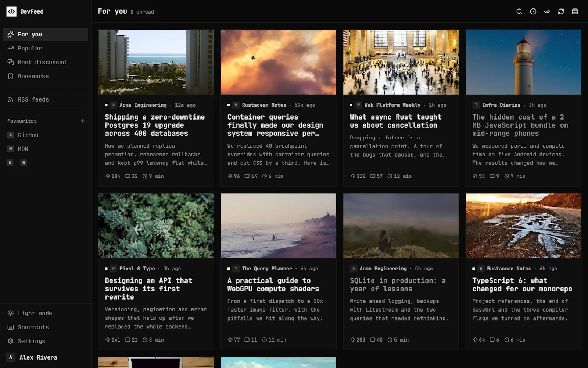
Task: Open the train station crowd thumbnail
Action: (401, 62)
